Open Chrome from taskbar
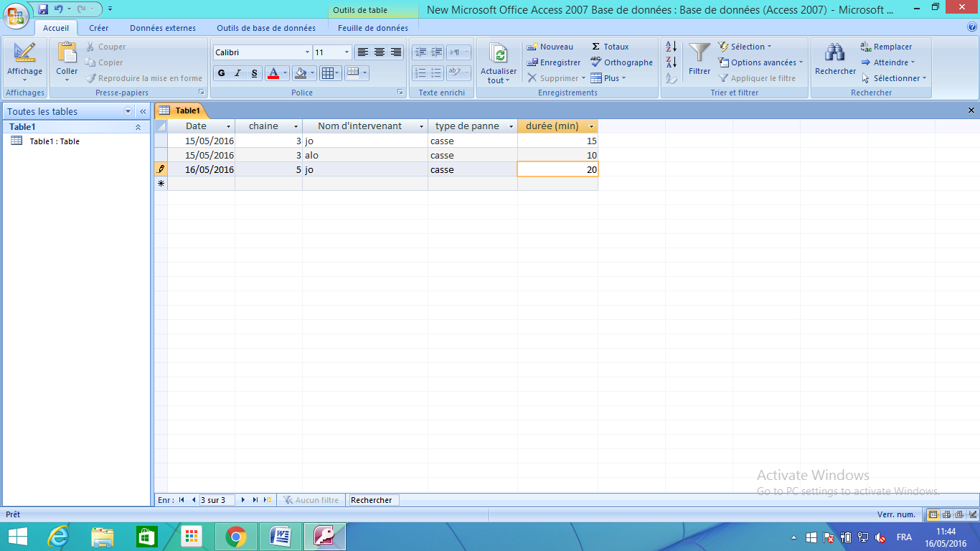The height and width of the screenshot is (551, 980). click(x=235, y=537)
